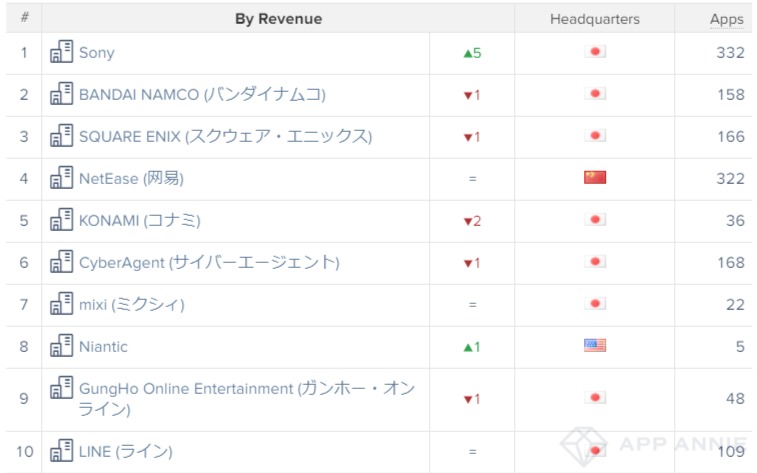Click the red down-2 rank indicator for KONAMI
The height and width of the screenshot is (473, 757).
[x=472, y=221]
